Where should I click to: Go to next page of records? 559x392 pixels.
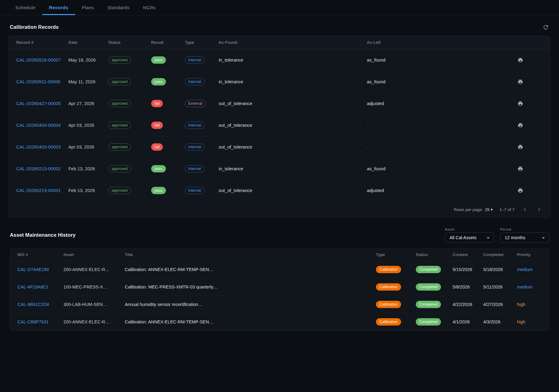[539, 209]
